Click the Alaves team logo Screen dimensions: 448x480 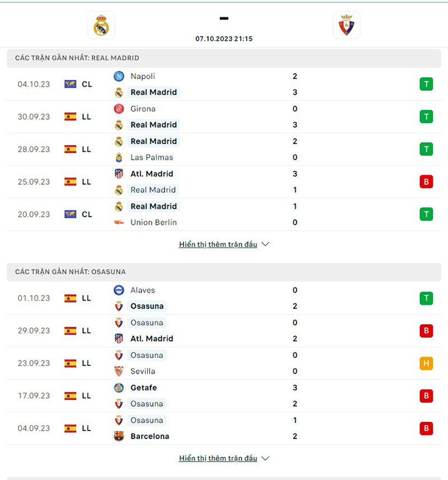pyautogui.click(x=119, y=290)
